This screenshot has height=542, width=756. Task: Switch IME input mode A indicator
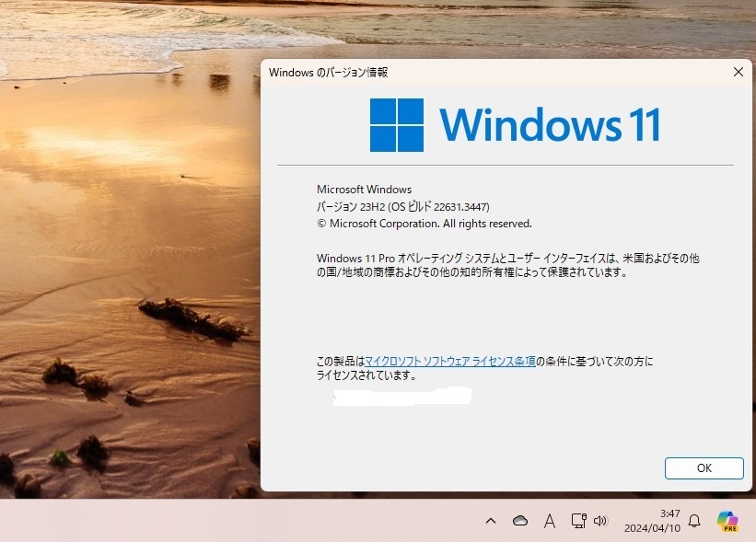click(x=549, y=521)
